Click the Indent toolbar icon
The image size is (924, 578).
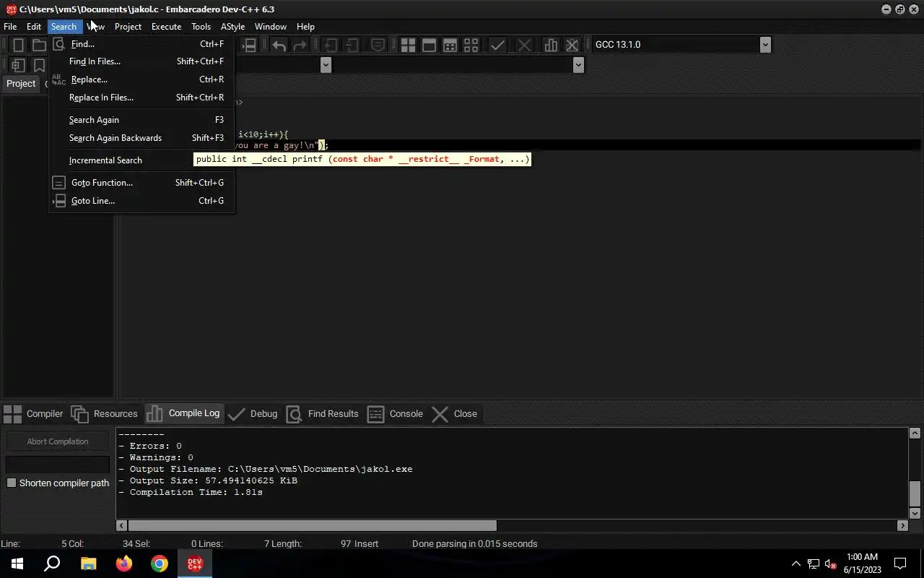330,45
